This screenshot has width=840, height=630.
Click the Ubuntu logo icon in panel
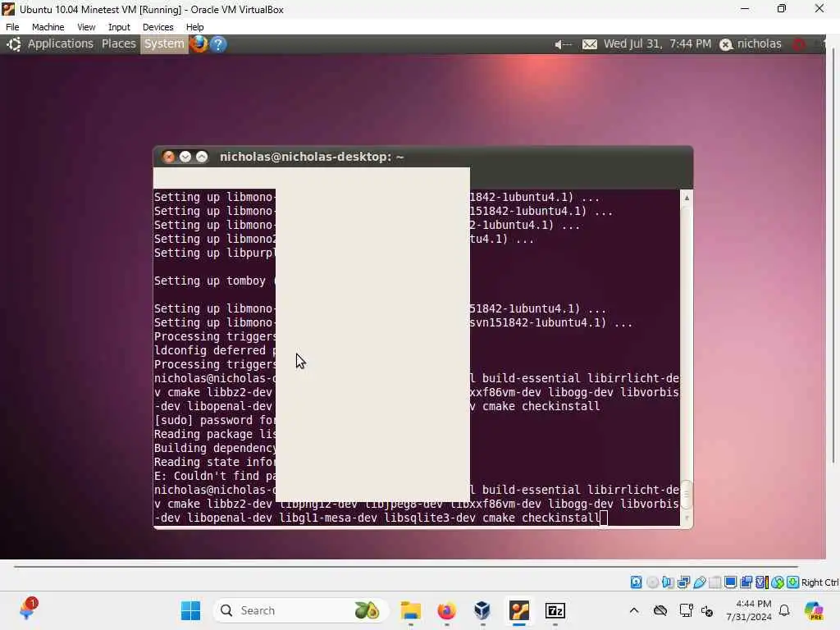[14, 44]
